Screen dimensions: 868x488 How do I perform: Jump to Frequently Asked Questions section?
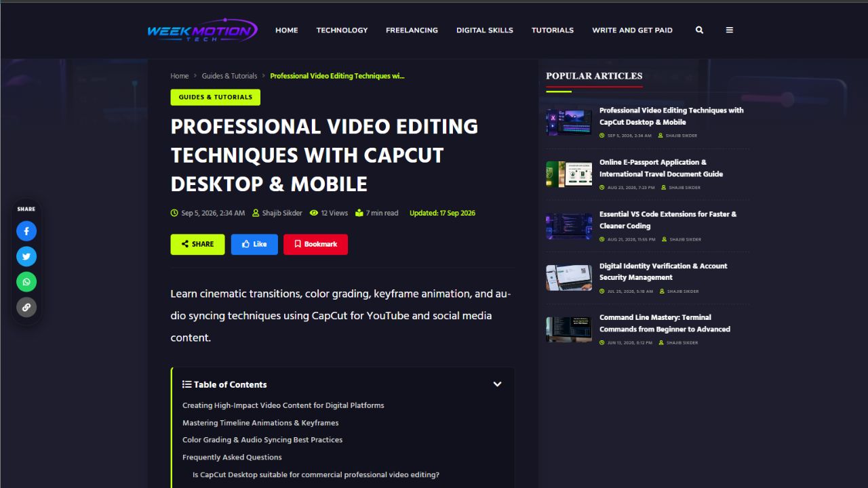pyautogui.click(x=232, y=457)
